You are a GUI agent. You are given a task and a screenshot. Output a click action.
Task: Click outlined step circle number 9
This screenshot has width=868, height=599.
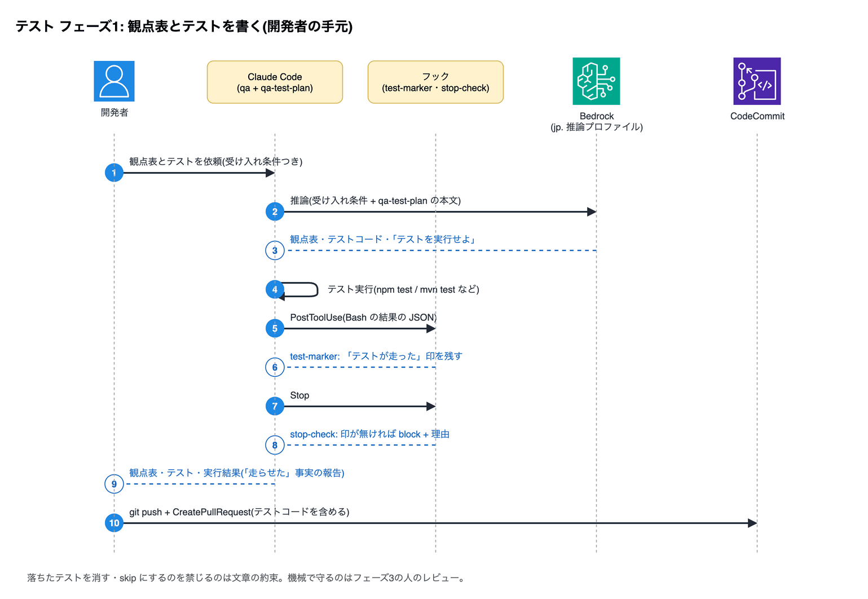tap(114, 484)
